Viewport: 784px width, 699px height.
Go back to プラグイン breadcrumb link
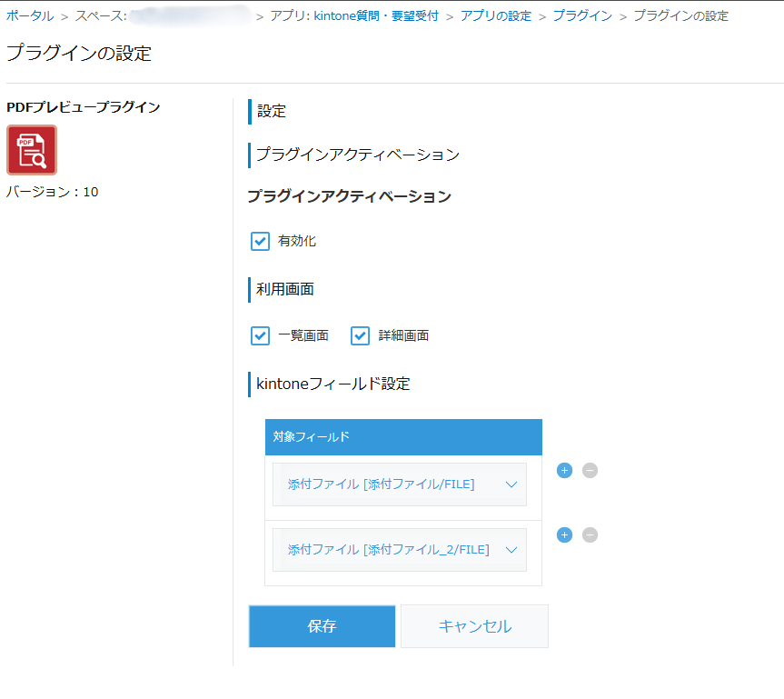(x=581, y=15)
